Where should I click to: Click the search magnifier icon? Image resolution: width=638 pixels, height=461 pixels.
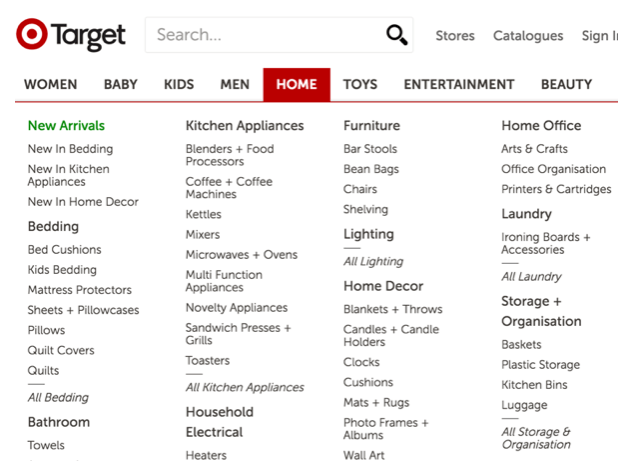click(x=397, y=35)
